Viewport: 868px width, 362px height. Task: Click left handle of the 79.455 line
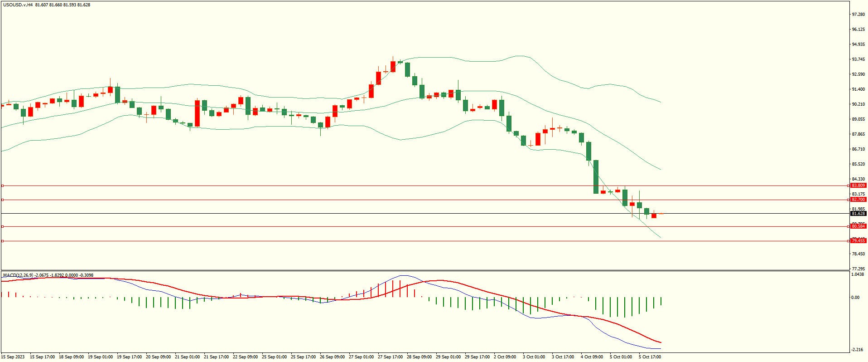pyautogui.click(x=2, y=241)
